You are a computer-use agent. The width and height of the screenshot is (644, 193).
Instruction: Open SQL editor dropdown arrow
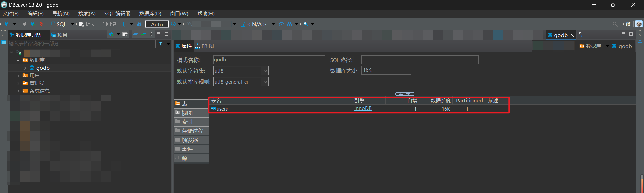tap(73, 24)
